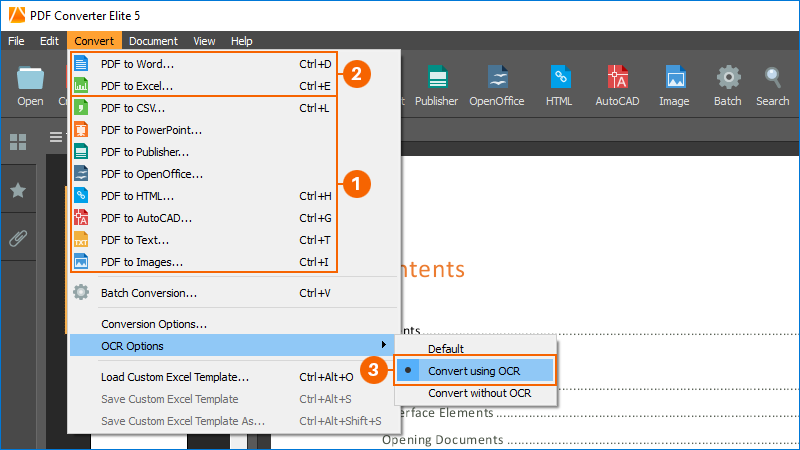800x450 pixels.
Task: Click the Batch Conversion gear menu icon
Action: pyautogui.click(x=81, y=292)
